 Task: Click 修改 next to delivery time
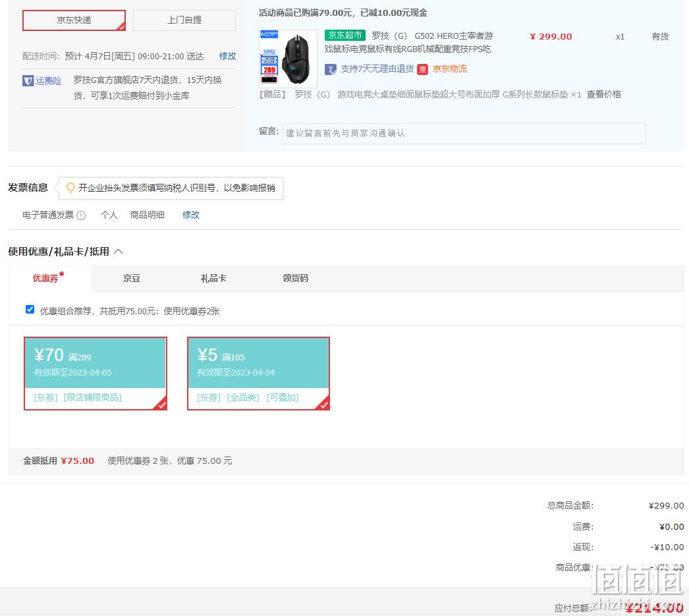coord(228,56)
